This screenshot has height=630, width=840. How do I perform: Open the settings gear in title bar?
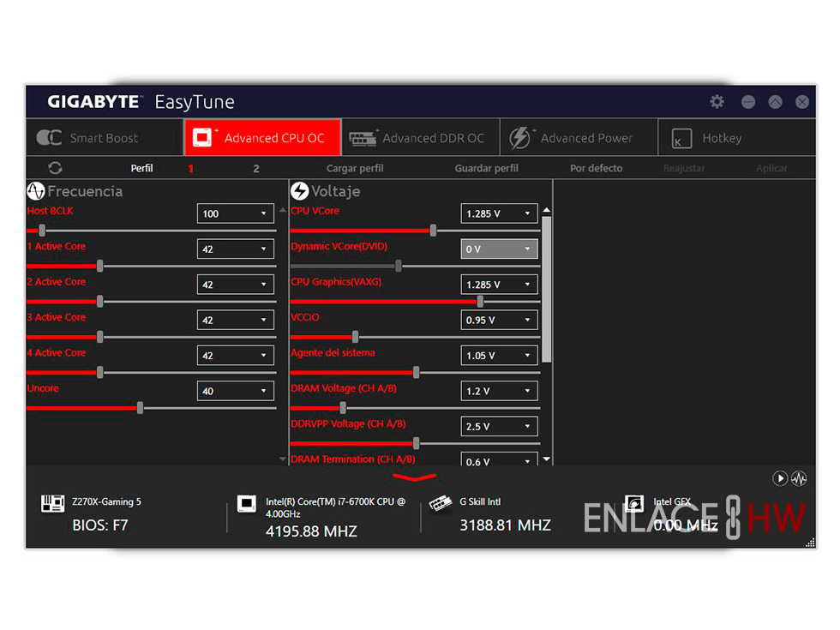(717, 101)
